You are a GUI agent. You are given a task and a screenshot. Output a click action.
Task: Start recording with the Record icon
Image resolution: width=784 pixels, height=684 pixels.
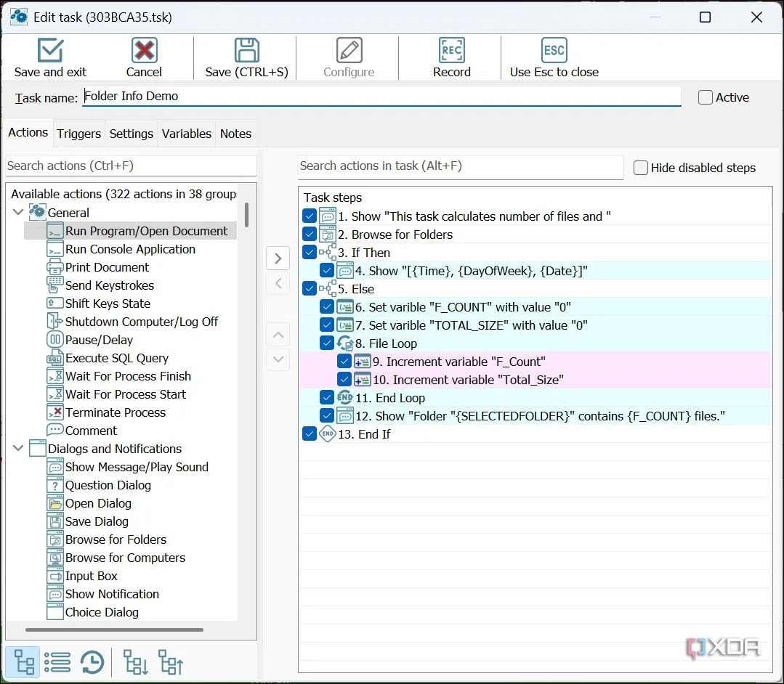coord(451,50)
